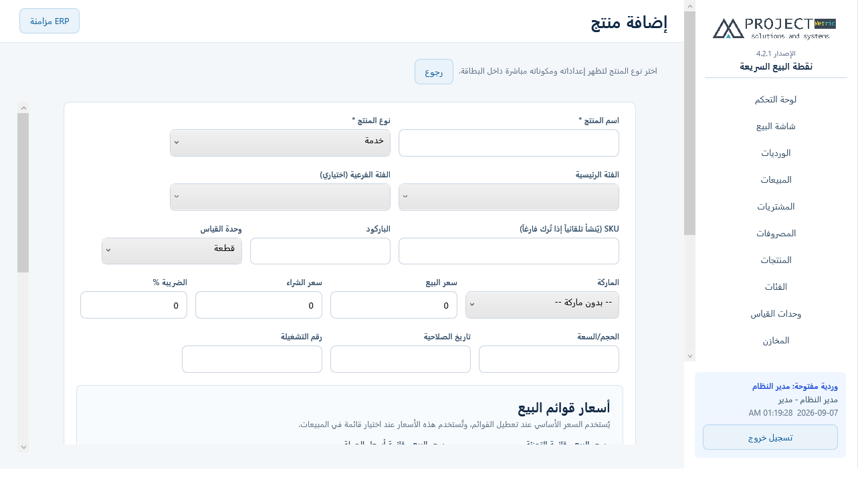The height and width of the screenshot is (494, 868).
Task: Click the نقطة البيع السريعة title
Action: tap(776, 66)
